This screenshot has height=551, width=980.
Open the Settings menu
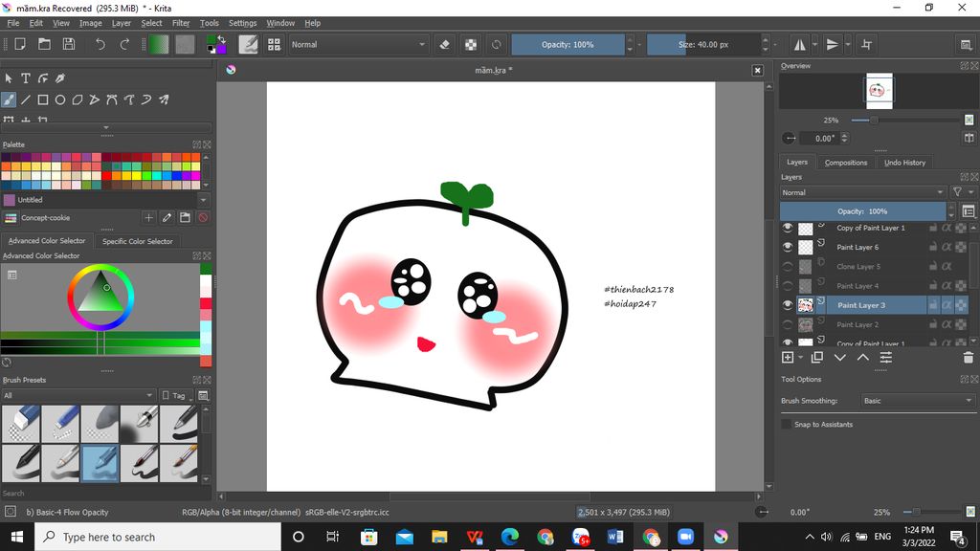coord(242,23)
